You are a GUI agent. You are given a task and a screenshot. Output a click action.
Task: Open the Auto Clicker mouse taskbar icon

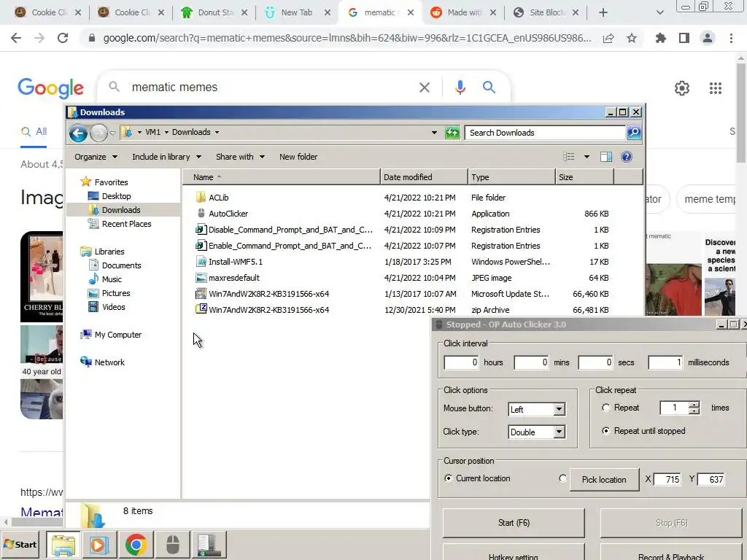coord(172,545)
